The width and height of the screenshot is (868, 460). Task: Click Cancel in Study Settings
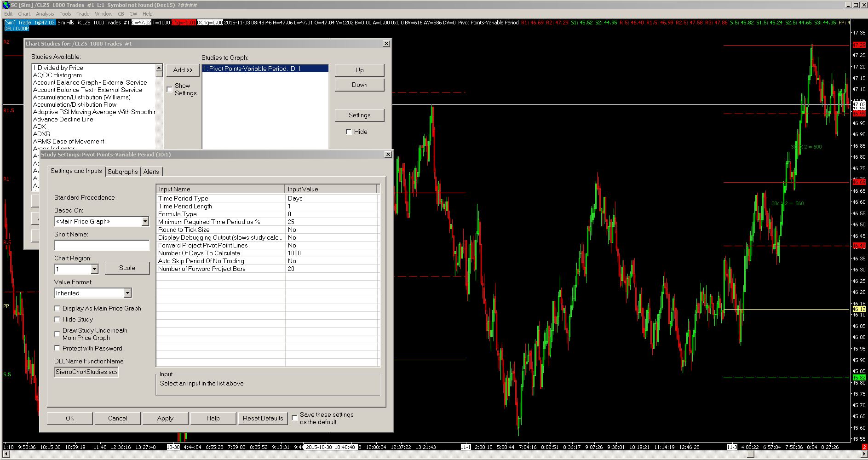coord(118,418)
